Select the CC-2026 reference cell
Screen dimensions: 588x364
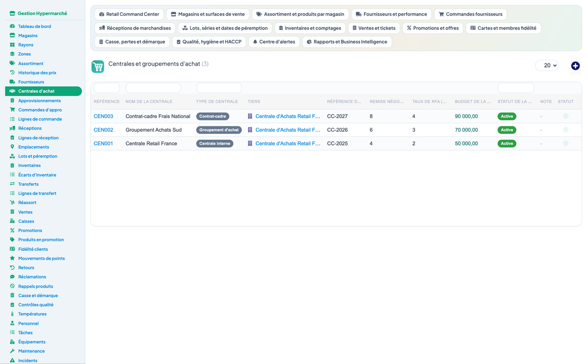(338, 130)
